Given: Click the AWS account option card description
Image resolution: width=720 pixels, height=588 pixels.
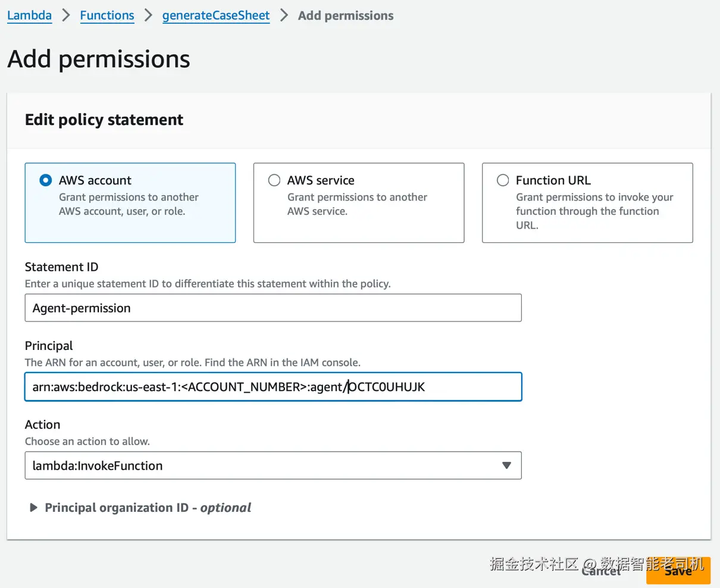Looking at the screenshot, I should 129,204.
